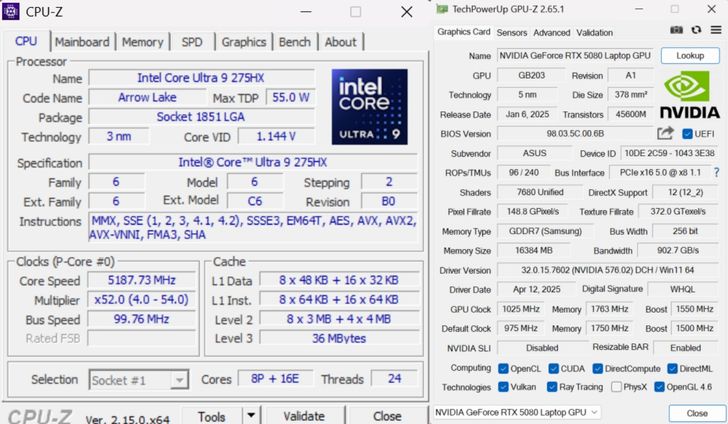The height and width of the screenshot is (424, 728).
Task: Click the Driver Version field in GPU-Z
Action: pyautogui.click(x=607, y=270)
